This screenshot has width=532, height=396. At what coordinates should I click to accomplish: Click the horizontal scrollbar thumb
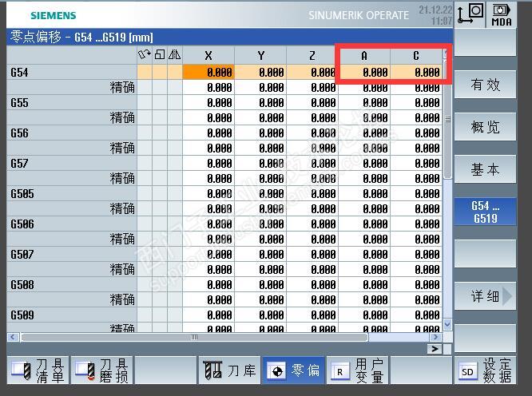coord(194,337)
